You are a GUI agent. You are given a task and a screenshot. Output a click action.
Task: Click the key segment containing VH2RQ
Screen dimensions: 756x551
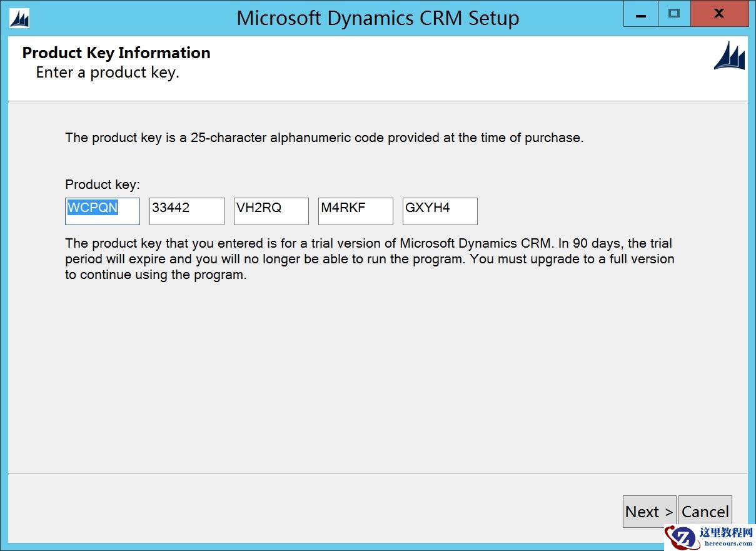pos(271,211)
